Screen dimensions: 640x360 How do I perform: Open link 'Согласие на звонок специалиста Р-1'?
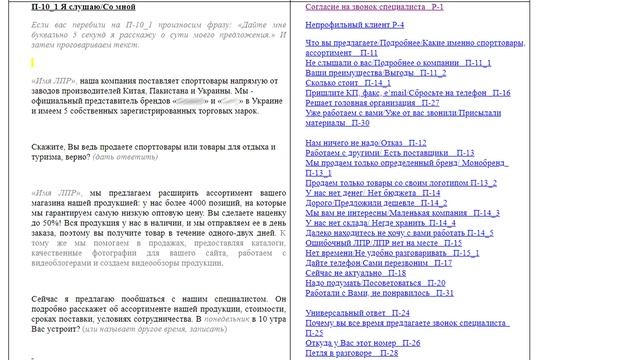(x=374, y=7)
